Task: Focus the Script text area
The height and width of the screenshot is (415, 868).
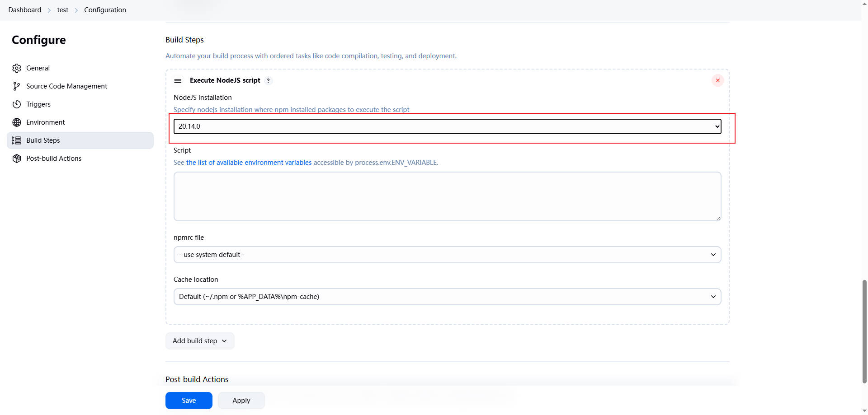Action: coord(447,196)
